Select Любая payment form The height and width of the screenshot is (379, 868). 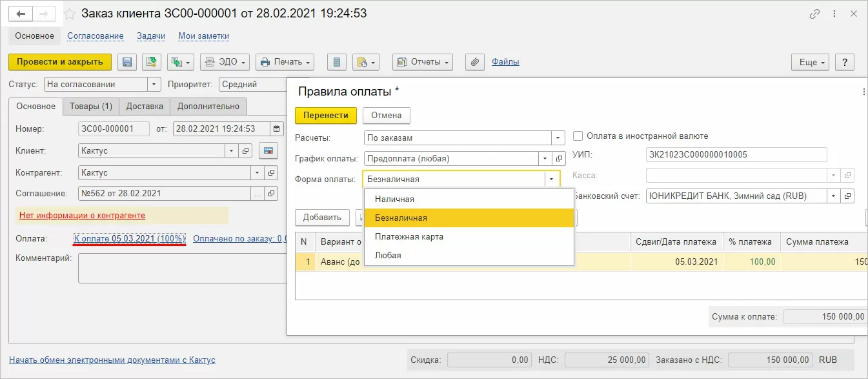click(469, 256)
